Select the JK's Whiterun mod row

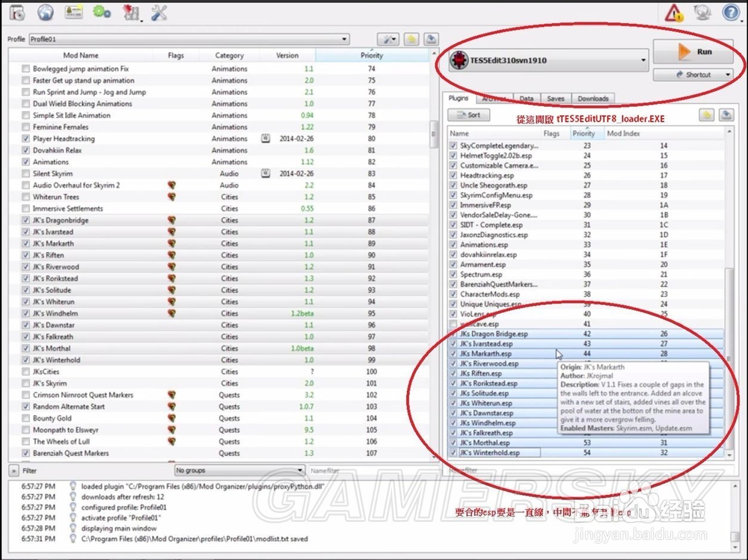tap(219, 301)
